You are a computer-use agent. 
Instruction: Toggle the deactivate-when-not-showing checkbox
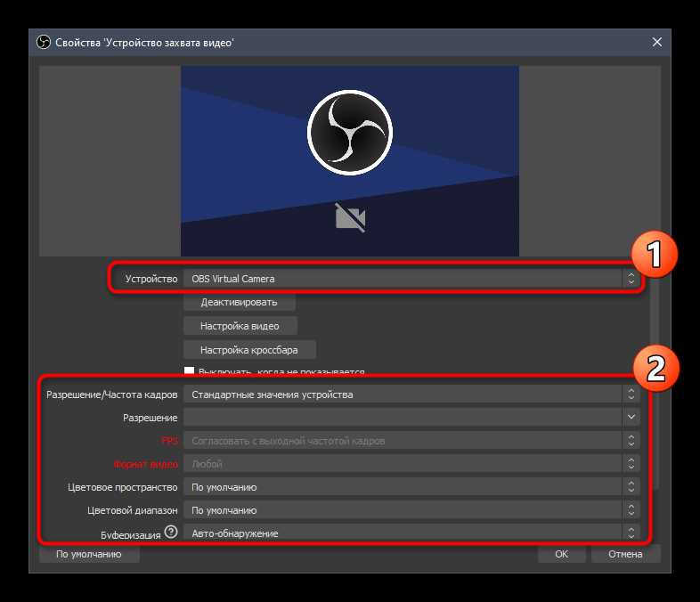[189, 371]
